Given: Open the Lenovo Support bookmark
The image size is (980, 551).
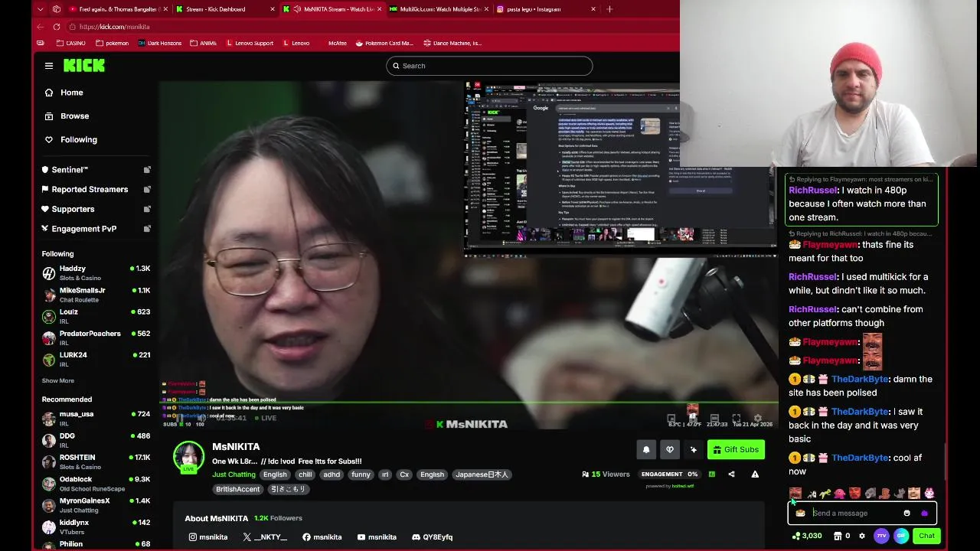Looking at the screenshot, I should tap(250, 44).
